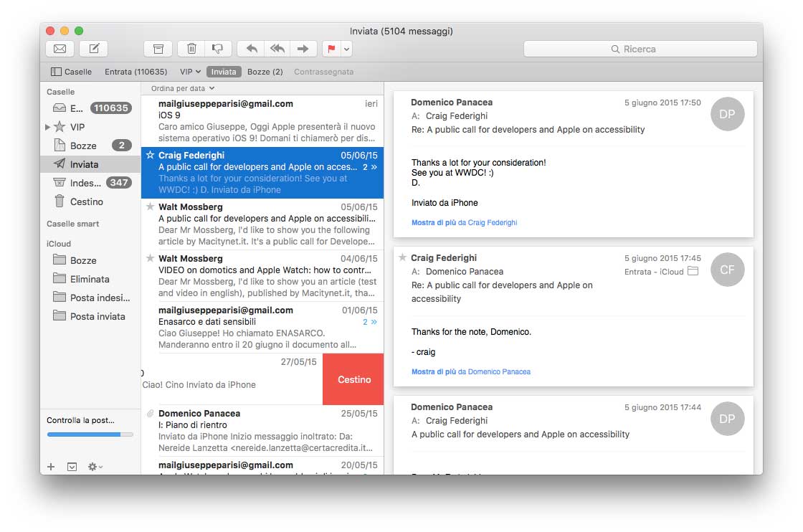The height and width of the screenshot is (532, 803).
Task: Switch to Bozze (2) tab
Action: coord(265,72)
